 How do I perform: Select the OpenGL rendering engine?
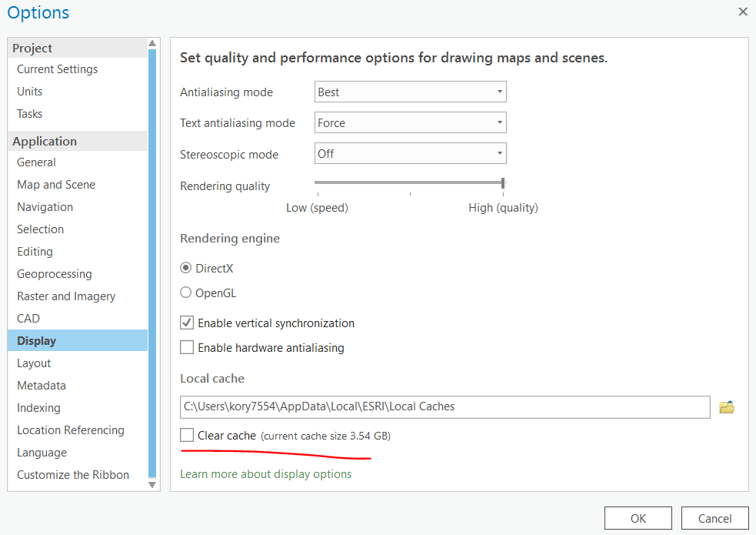[186, 293]
